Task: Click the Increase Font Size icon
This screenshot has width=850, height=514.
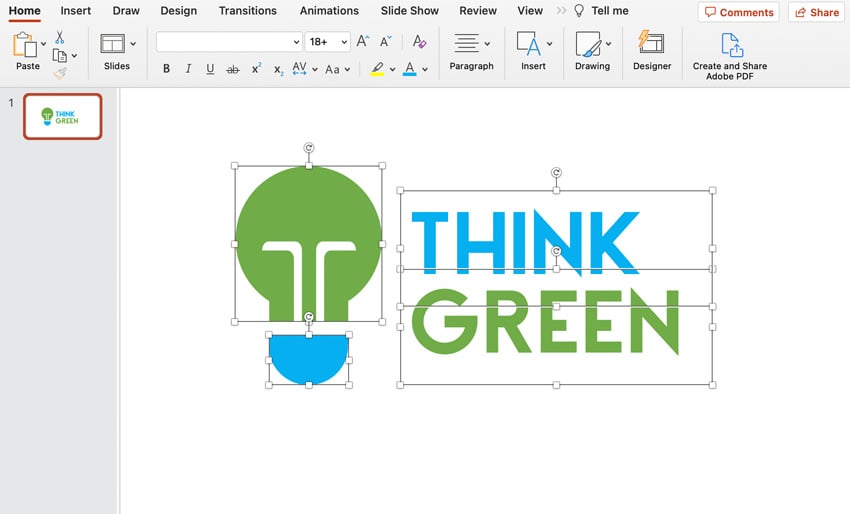Action: (363, 42)
